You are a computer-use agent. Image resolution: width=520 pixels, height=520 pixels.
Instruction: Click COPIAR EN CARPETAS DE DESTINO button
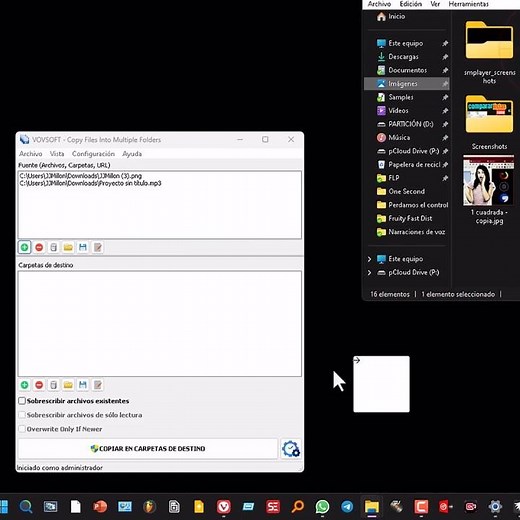pos(148,449)
